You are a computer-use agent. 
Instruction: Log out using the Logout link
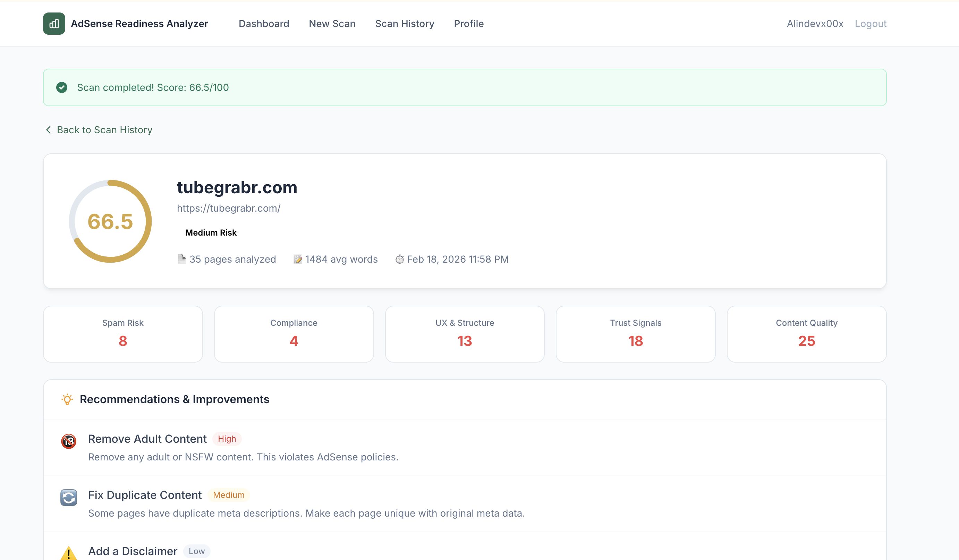click(870, 24)
